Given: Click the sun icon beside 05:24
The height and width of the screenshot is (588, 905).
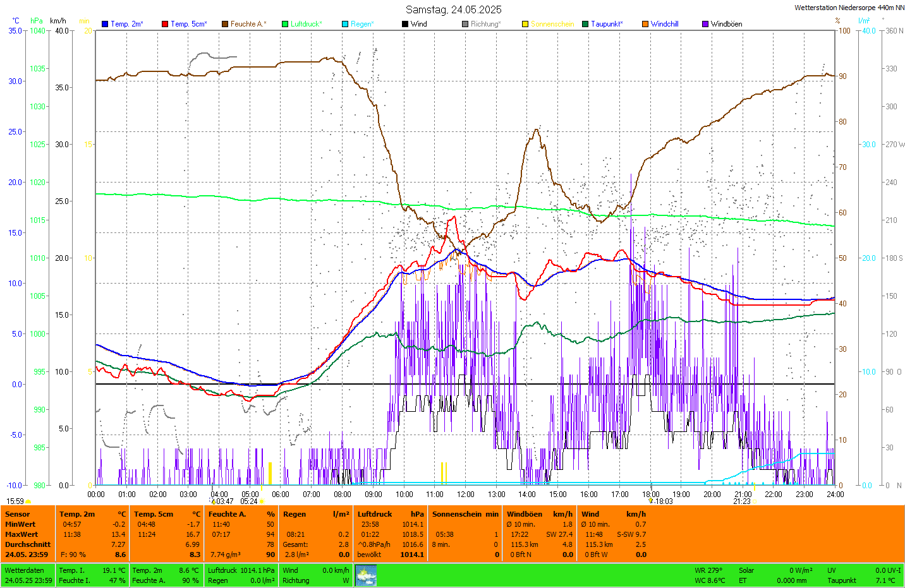Looking at the screenshot, I should coord(262,501).
